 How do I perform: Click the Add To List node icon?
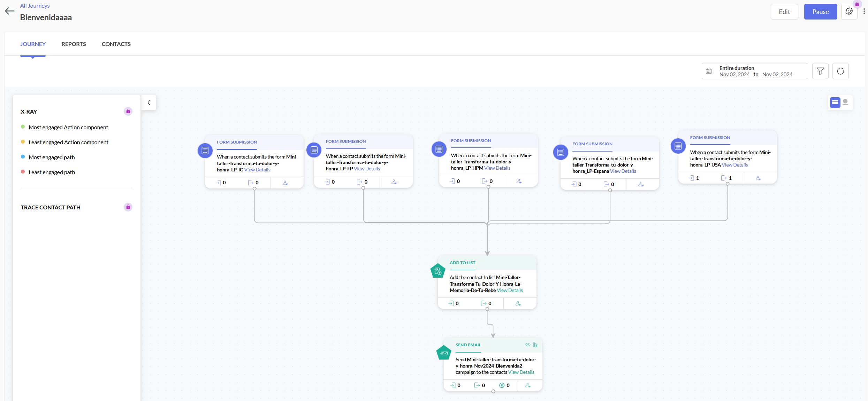pyautogui.click(x=438, y=271)
